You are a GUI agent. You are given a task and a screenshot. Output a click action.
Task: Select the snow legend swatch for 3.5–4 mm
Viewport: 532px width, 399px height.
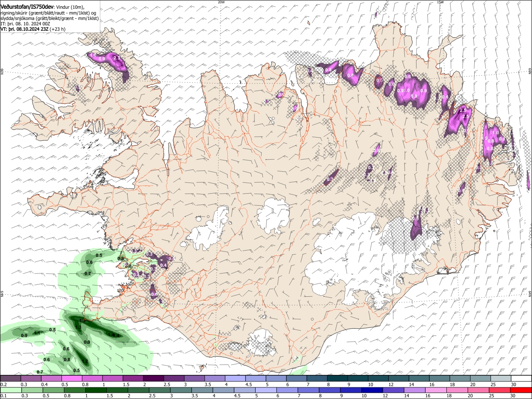coord(214,379)
